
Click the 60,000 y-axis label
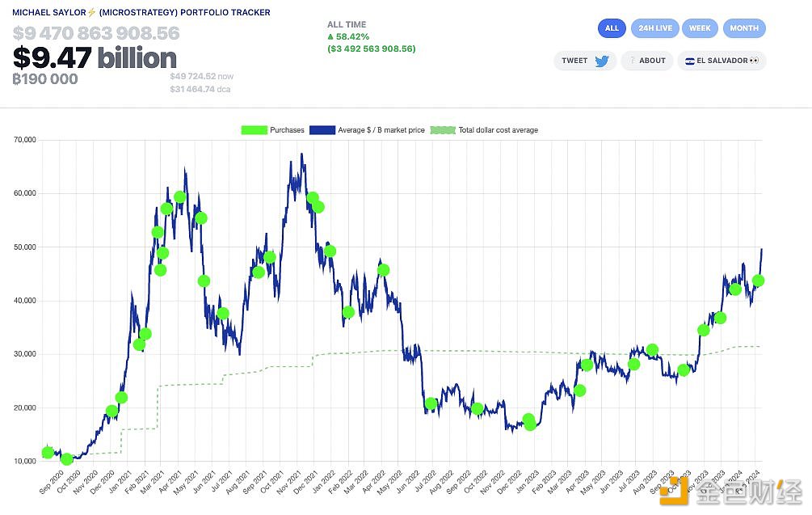(24, 193)
